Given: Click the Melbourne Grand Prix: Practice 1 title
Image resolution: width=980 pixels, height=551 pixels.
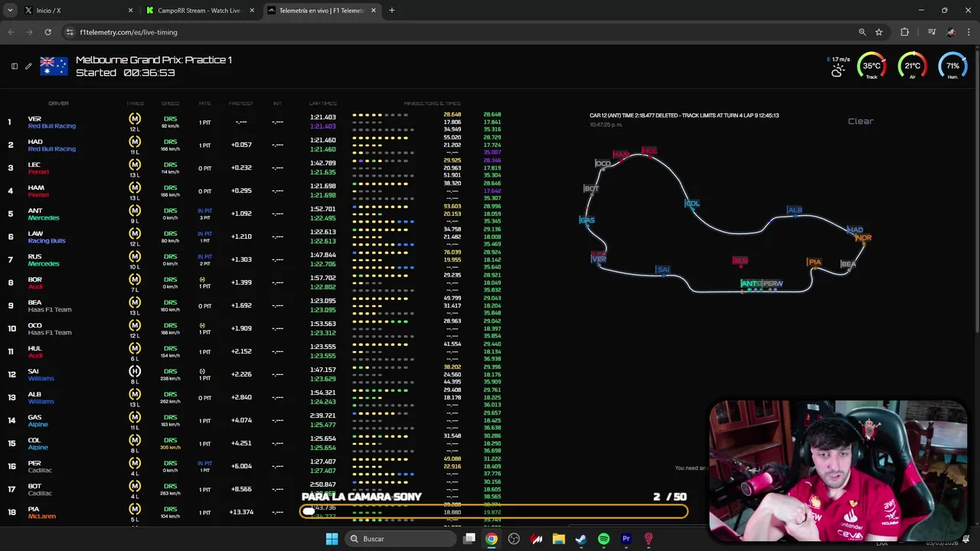Looking at the screenshot, I should pos(154,60).
